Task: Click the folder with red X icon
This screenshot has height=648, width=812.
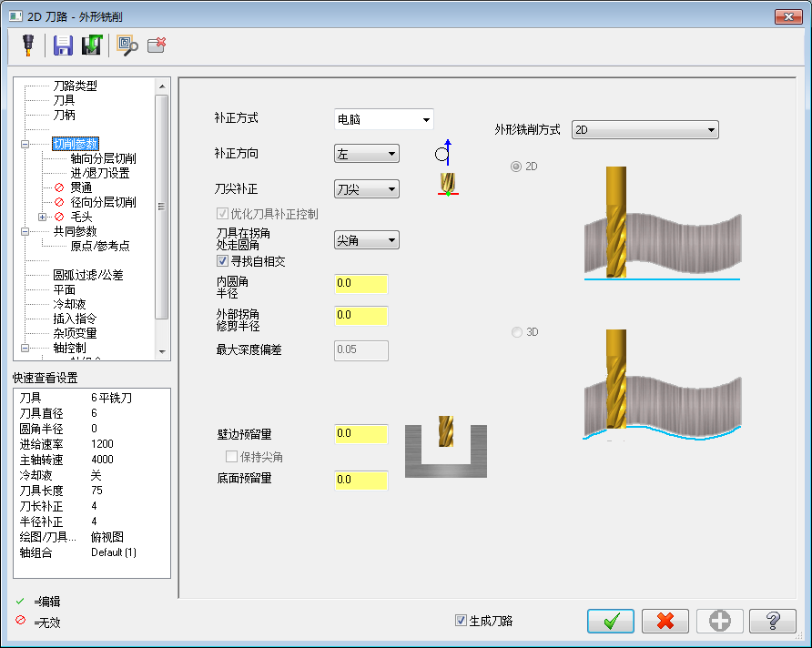Action: (x=157, y=45)
